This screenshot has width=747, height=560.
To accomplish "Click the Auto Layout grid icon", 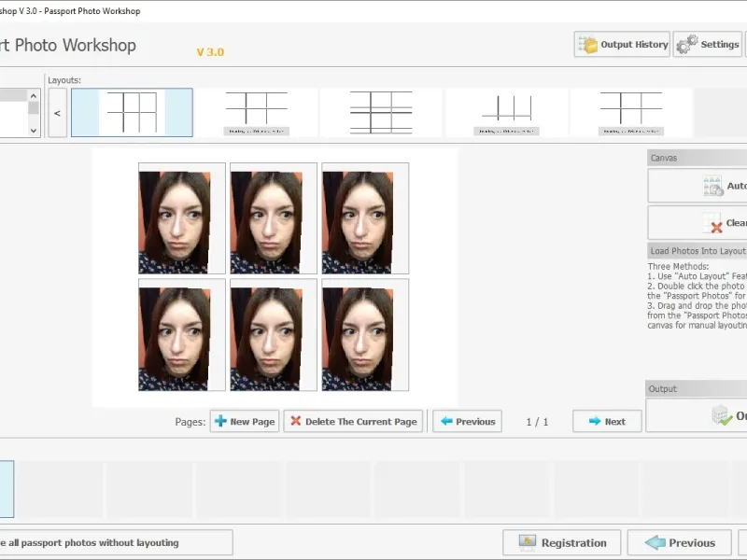I will pos(713,186).
